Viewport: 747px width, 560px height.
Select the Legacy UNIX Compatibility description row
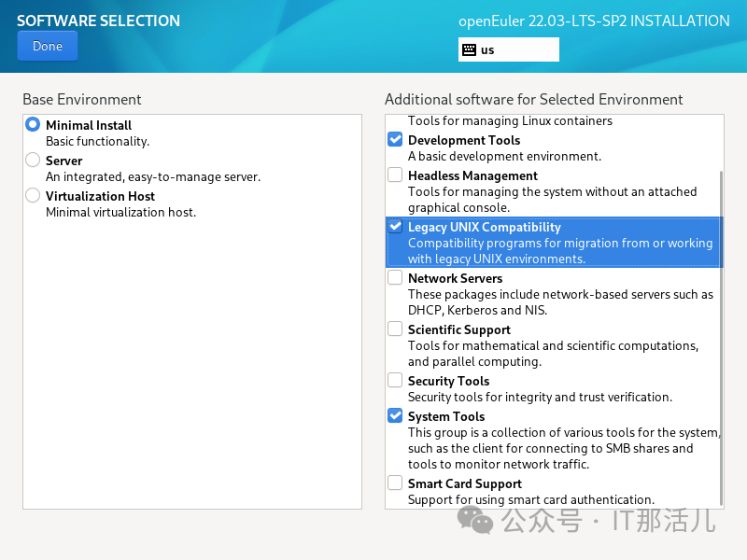click(559, 251)
